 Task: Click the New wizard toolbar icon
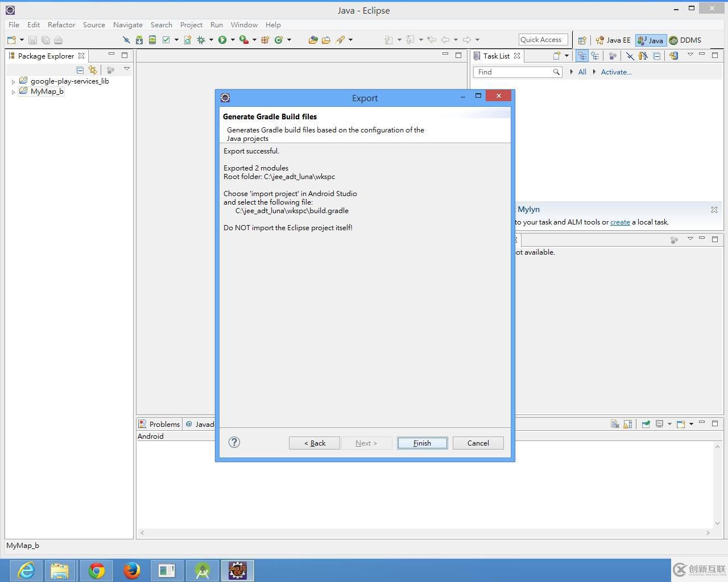(11, 40)
